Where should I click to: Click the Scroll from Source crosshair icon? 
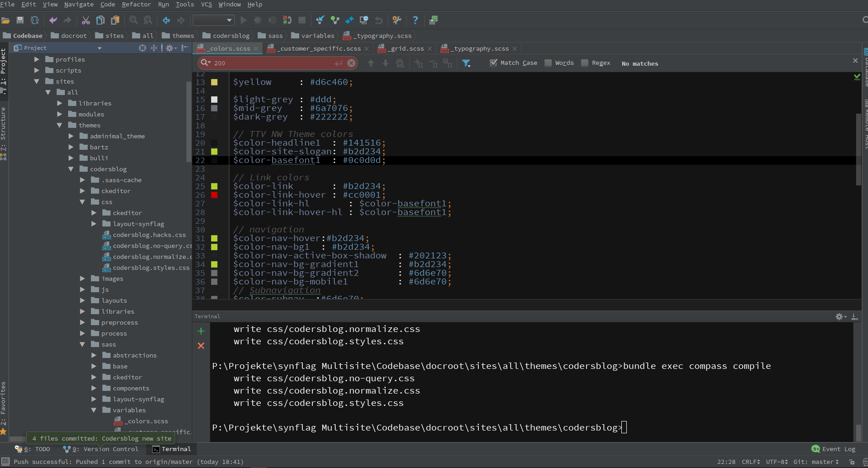click(x=143, y=48)
